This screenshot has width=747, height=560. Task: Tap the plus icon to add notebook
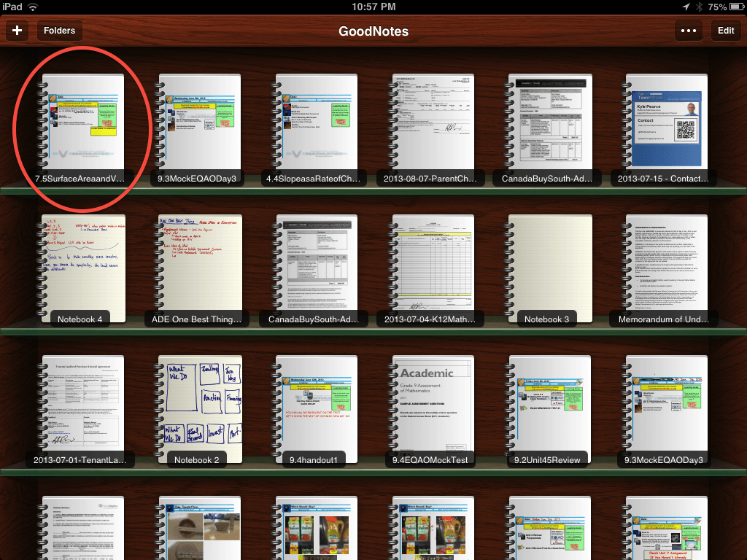[16, 31]
